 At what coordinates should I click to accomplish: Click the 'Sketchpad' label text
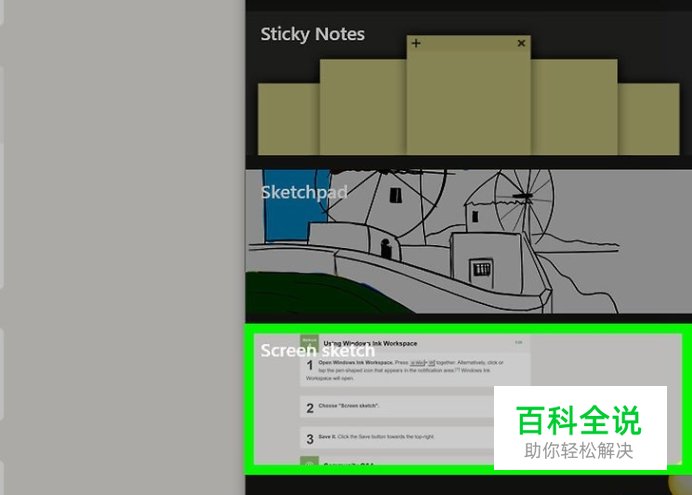click(304, 192)
